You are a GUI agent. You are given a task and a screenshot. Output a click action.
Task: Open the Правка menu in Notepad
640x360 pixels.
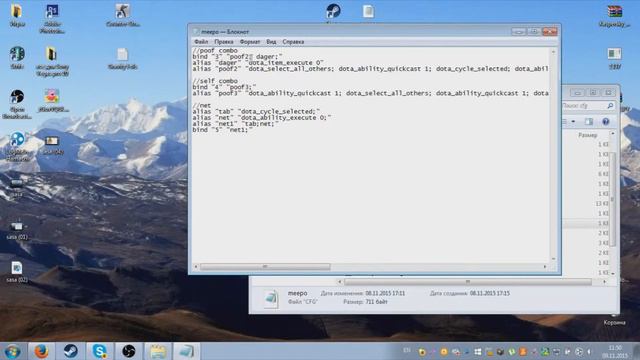[x=224, y=42]
